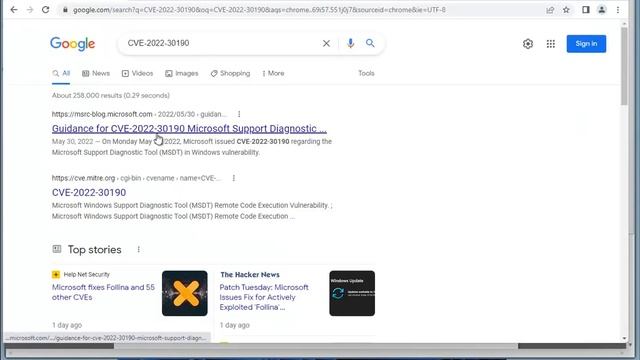Bookmark this page with star icon
This screenshot has height=360, width=640.
566,10
